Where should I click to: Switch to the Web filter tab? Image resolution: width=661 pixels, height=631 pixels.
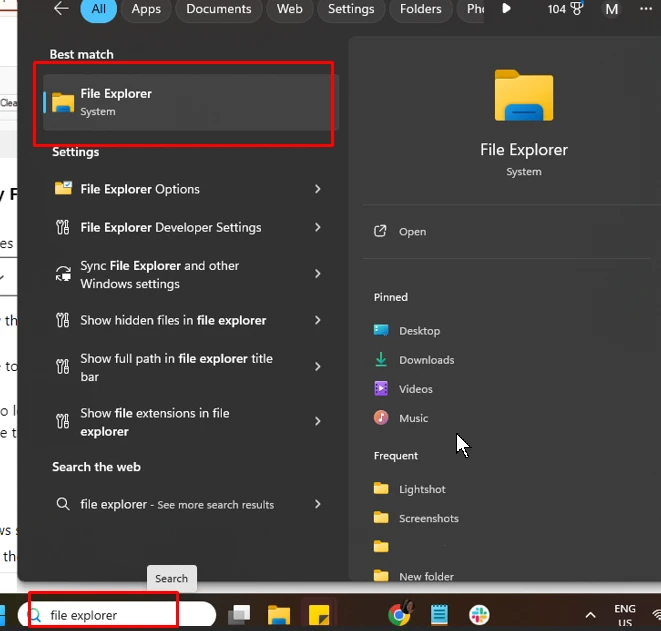[x=290, y=9]
